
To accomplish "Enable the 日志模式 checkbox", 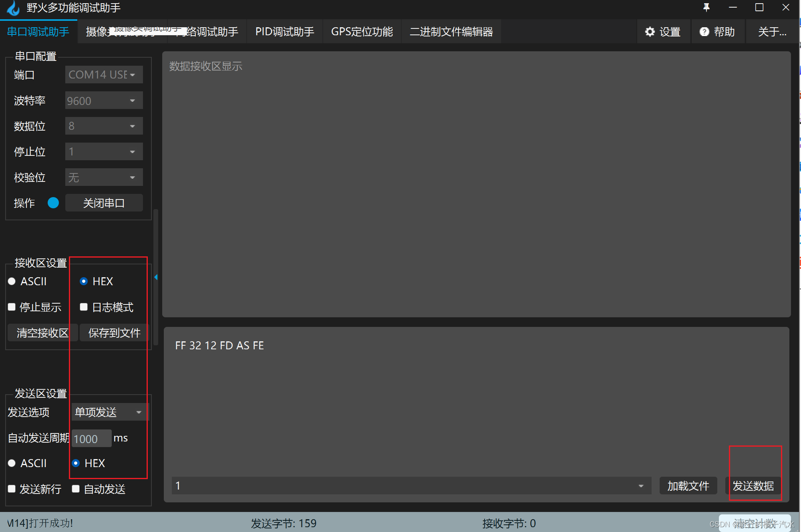I will point(84,307).
